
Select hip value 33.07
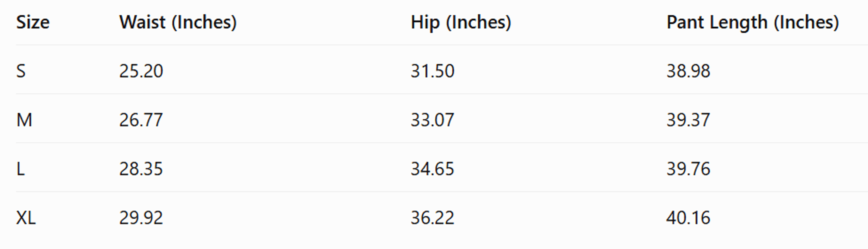coord(432,120)
